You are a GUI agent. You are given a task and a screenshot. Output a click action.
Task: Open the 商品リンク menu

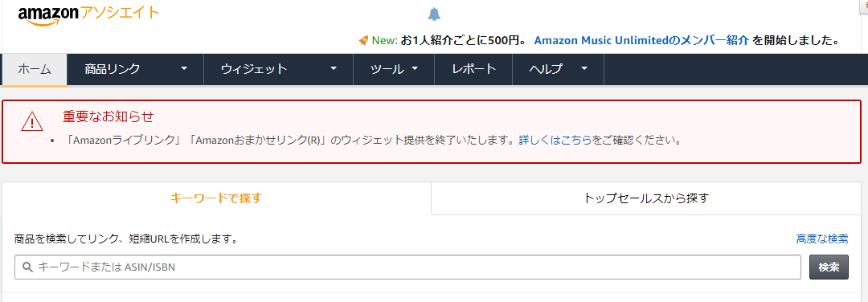(x=136, y=70)
